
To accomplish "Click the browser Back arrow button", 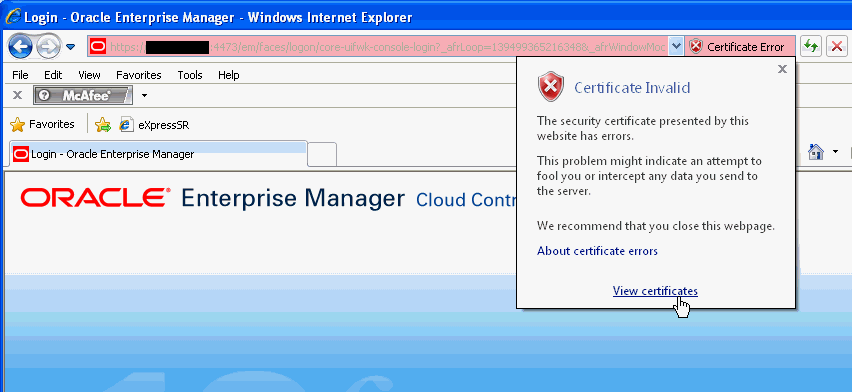I will pyautogui.click(x=20, y=47).
